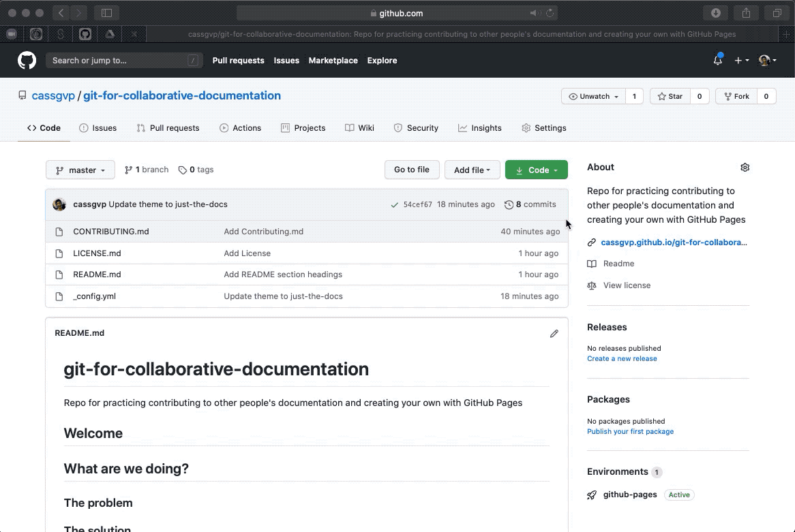Reload the page with refresh icon

[550, 13]
